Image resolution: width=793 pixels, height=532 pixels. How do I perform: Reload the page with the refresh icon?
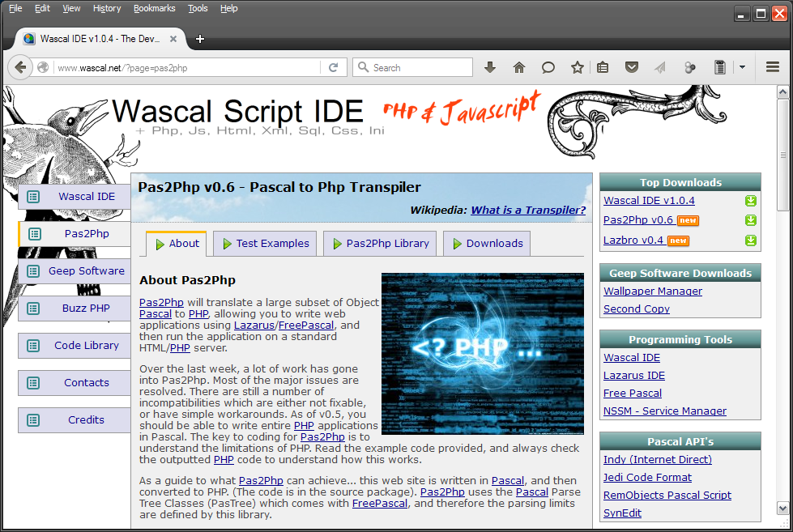tap(334, 67)
